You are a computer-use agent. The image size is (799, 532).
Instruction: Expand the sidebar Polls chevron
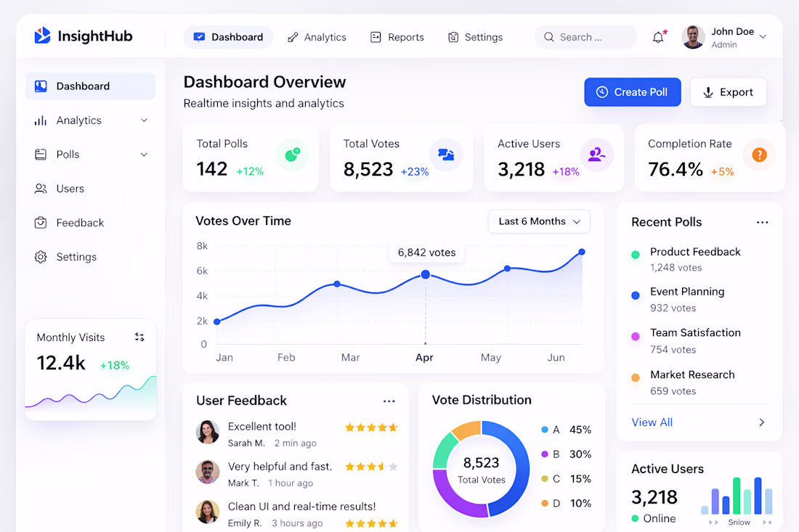coord(145,155)
